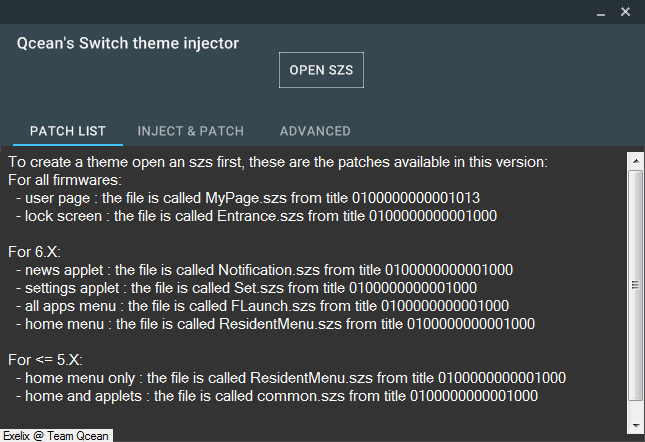Minimize the theme injector window
Viewport: 645px width, 442px height.
602,12
